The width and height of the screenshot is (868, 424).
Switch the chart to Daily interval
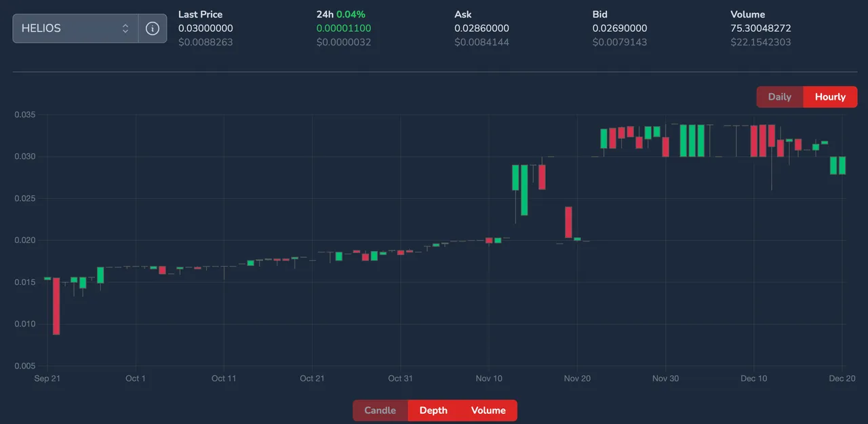click(x=780, y=97)
